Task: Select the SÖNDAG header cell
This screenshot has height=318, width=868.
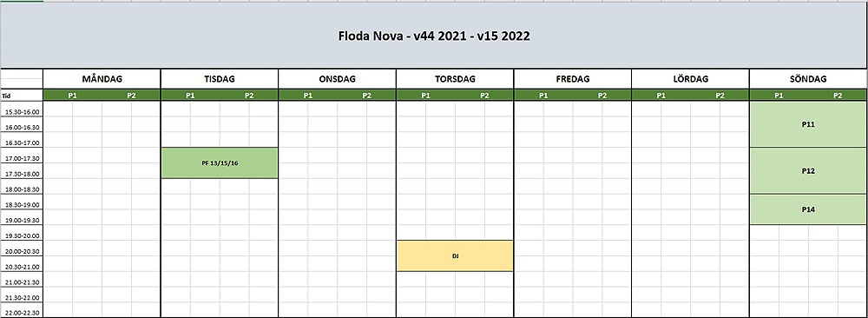Action: [808, 79]
